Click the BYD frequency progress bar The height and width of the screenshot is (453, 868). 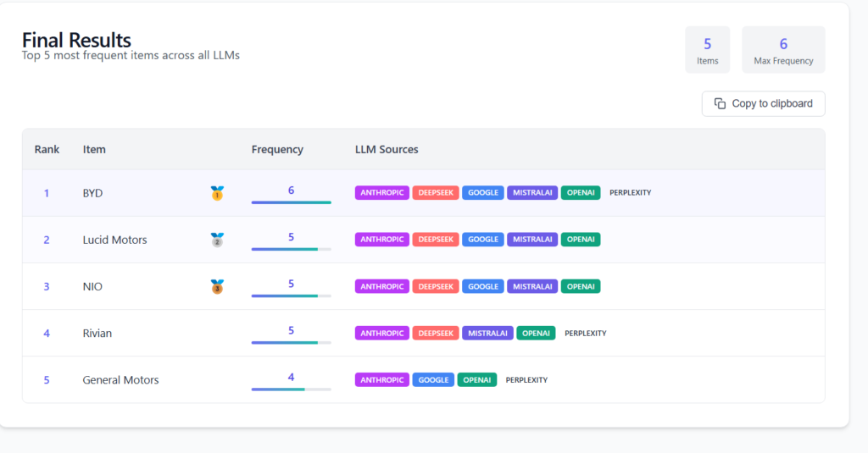tap(292, 202)
